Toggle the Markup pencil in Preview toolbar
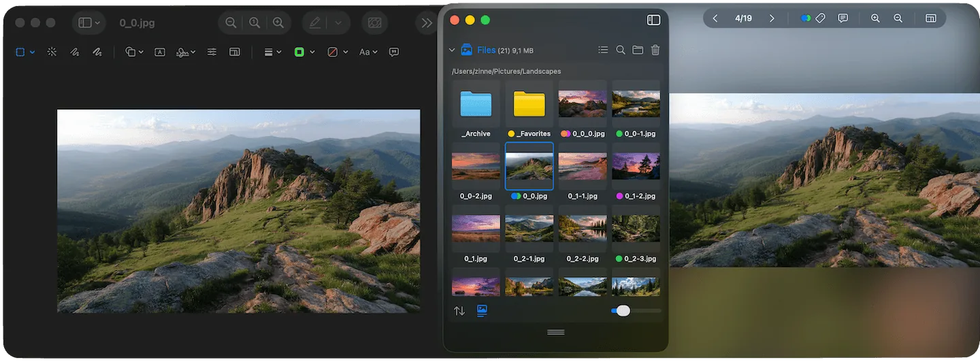980x362 pixels. pyautogui.click(x=314, y=22)
